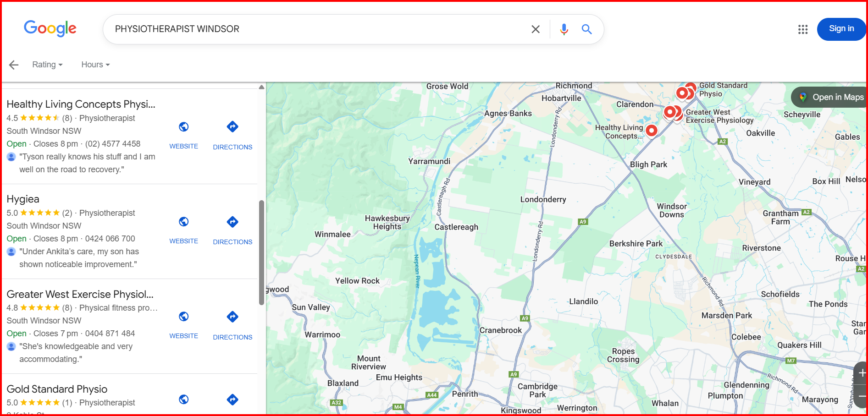Click phone number 0404 871 484
The image size is (868, 416).
point(110,334)
